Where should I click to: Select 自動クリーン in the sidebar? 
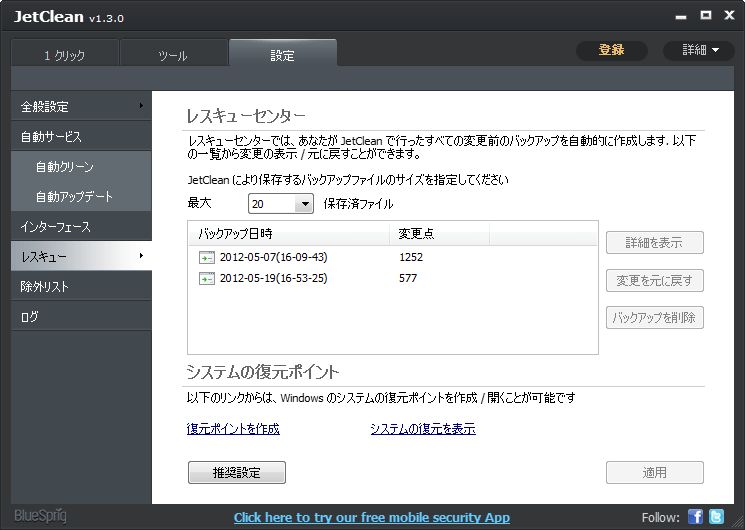point(81,166)
